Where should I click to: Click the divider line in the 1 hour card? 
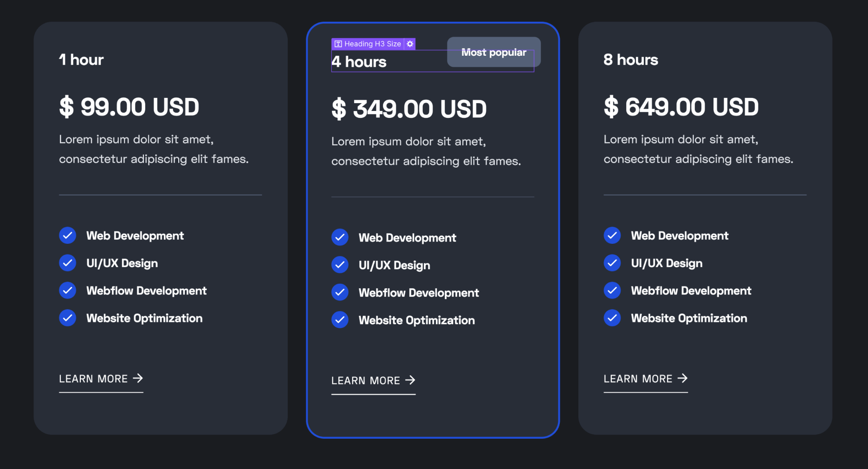[x=160, y=195]
